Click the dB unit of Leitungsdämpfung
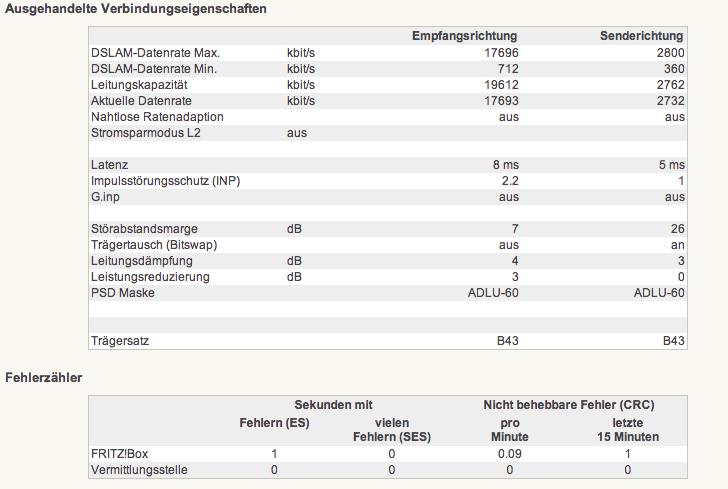Image resolution: width=728 pixels, height=489 pixels. [294, 261]
